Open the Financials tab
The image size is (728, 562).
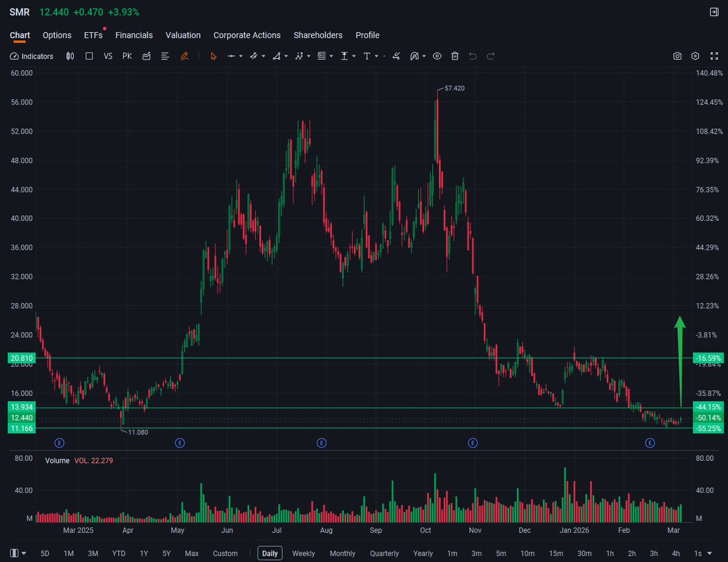tap(134, 35)
